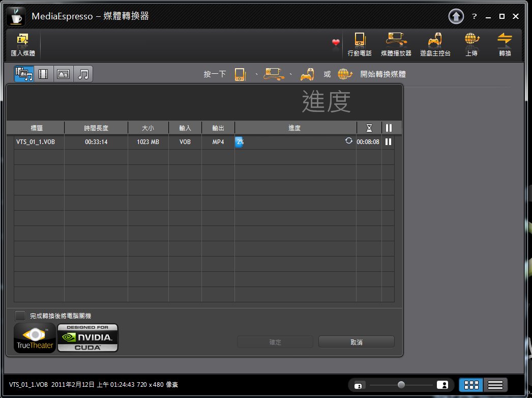Screen dimensions: 532x398
Task: Enable shutdown after conversion checkbox
Action: pos(20,316)
